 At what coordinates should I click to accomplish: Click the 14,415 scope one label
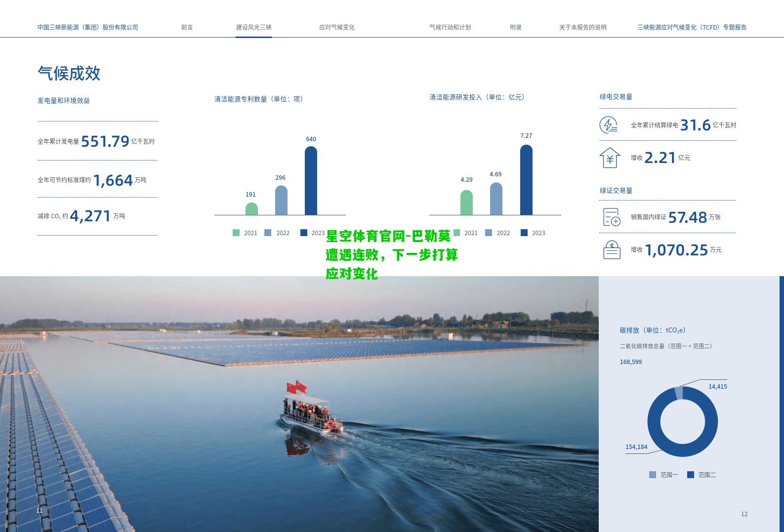(718, 387)
